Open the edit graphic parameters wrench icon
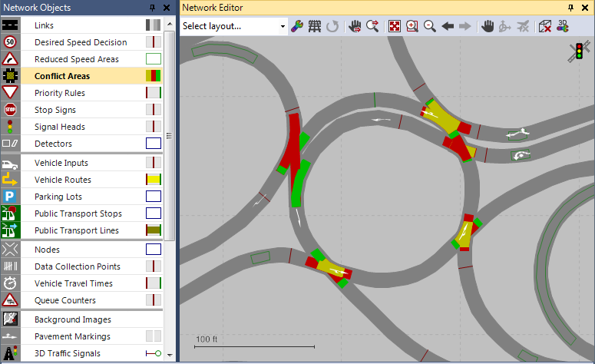Screen dimensions: 595x364 coord(296,26)
